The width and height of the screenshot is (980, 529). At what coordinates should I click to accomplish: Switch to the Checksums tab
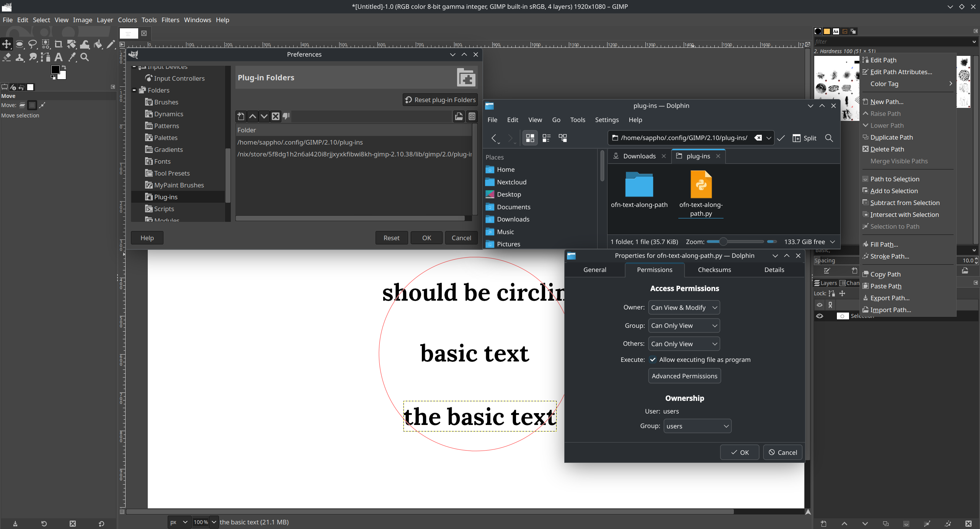pyautogui.click(x=714, y=270)
